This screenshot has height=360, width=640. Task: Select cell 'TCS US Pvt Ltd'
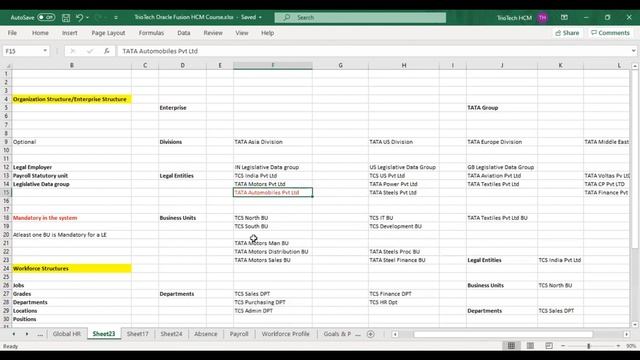point(404,176)
